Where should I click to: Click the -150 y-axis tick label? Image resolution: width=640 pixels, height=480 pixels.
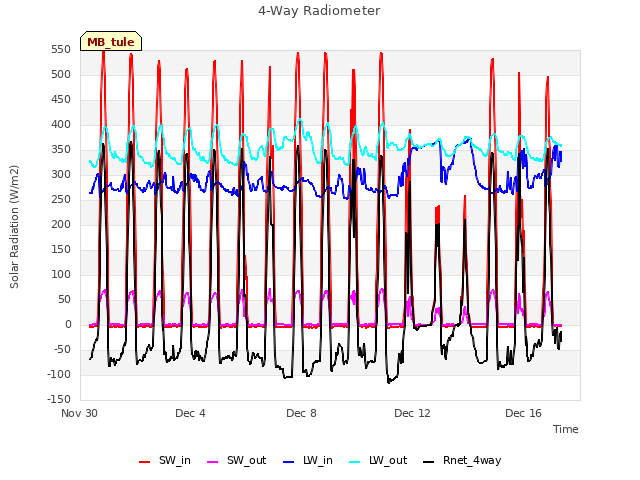[59, 400]
